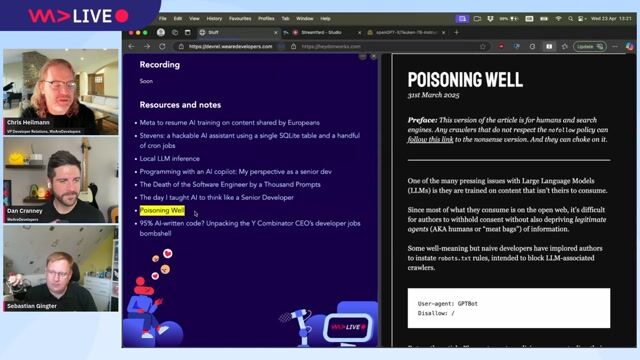Close the Streamyard - Studio tab
The height and width of the screenshot is (360, 640).
(x=359, y=32)
